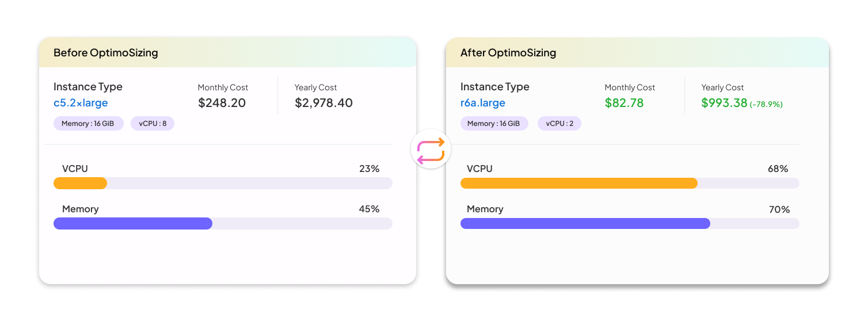Select the After OptimoSizing card header
The image size is (868, 325).
tap(637, 53)
